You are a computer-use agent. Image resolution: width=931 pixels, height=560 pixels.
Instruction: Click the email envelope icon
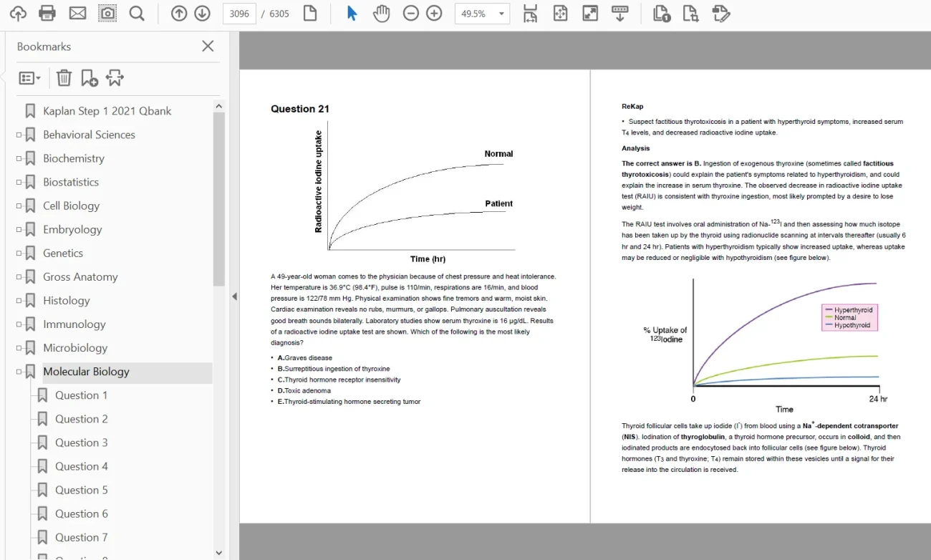tap(77, 13)
